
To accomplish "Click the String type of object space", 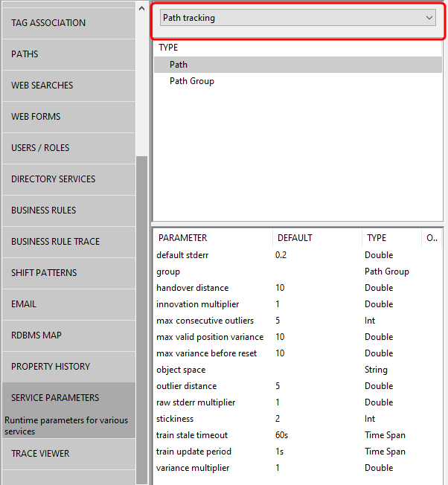I will (376, 370).
